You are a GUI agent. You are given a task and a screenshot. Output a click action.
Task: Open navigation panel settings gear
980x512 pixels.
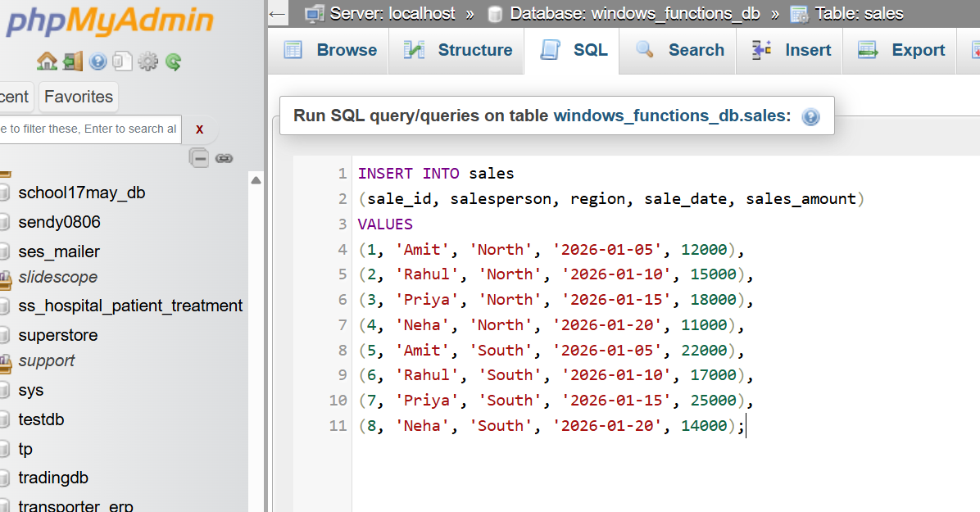pyautogui.click(x=148, y=61)
